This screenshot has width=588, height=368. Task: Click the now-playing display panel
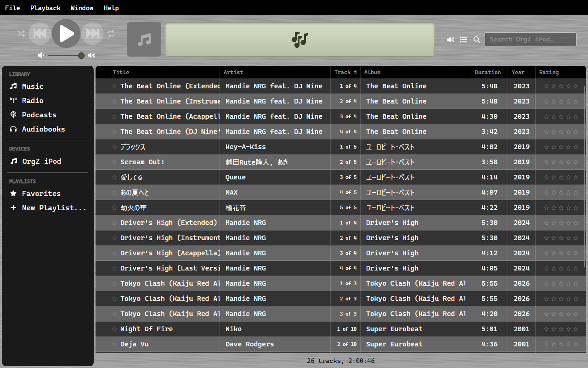[300, 40]
